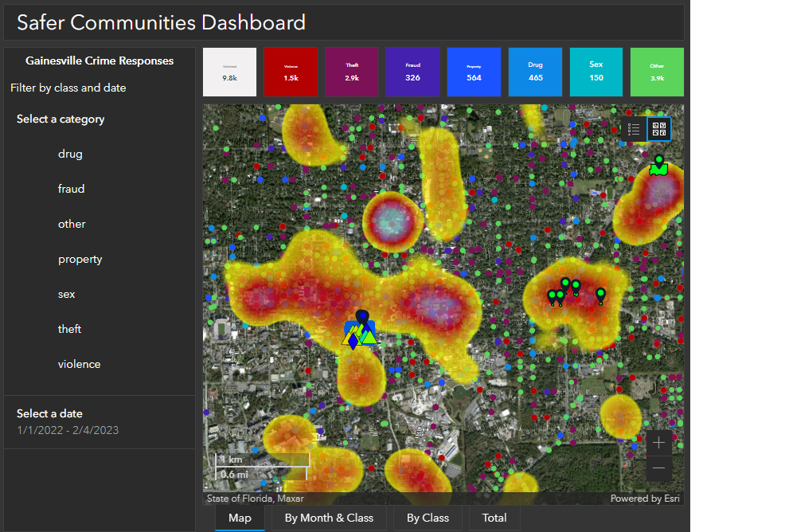This screenshot has width=785, height=532.
Task: Click the rightmost green pin in cluster
Action: tap(601, 295)
